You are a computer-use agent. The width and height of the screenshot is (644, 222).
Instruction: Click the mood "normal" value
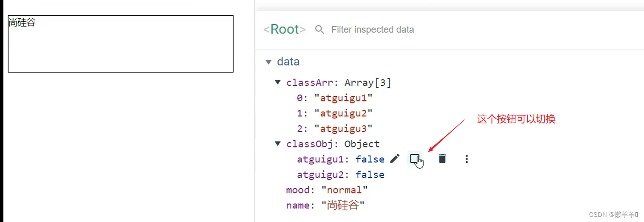click(344, 190)
